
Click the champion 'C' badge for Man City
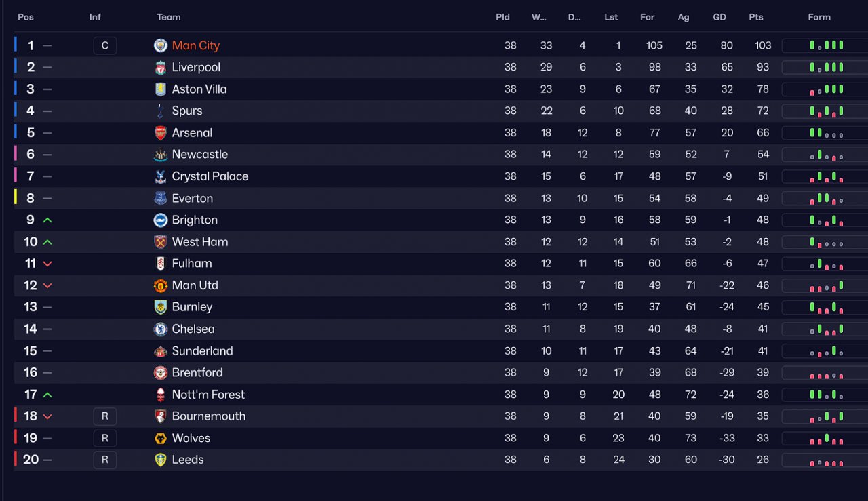(104, 45)
